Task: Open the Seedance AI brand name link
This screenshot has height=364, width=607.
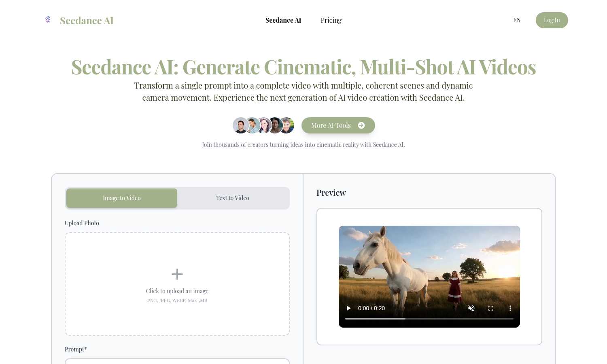Action: tap(87, 21)
